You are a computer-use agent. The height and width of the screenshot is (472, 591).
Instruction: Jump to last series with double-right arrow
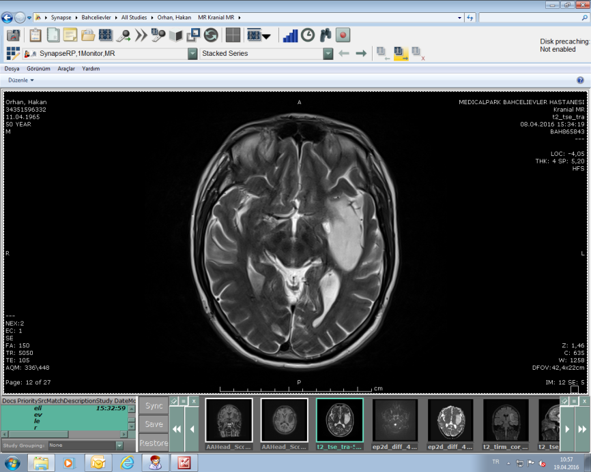coord(582,429)
